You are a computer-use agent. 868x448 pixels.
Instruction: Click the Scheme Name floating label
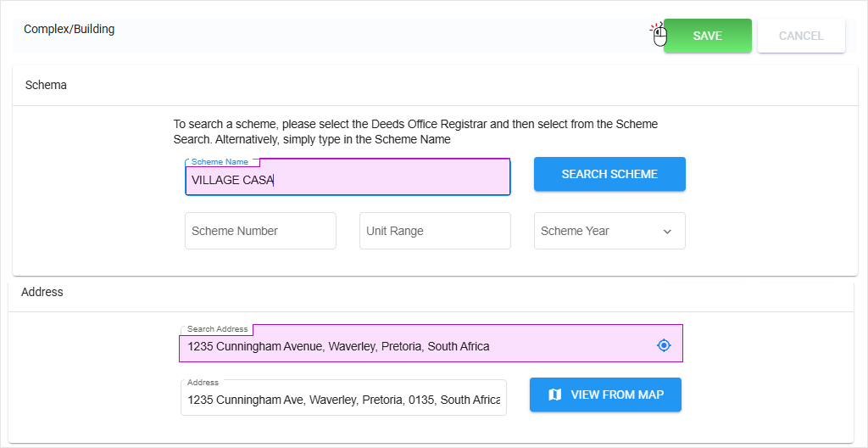tap(220, 162)
